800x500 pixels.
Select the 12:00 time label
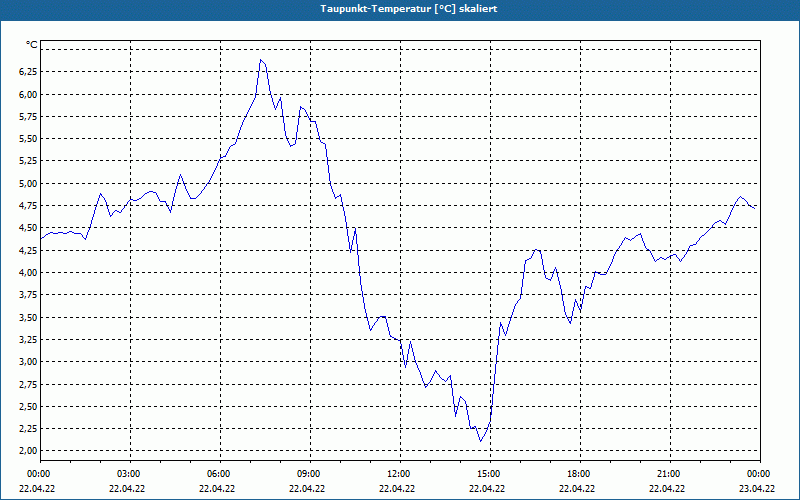coord(400,474)
